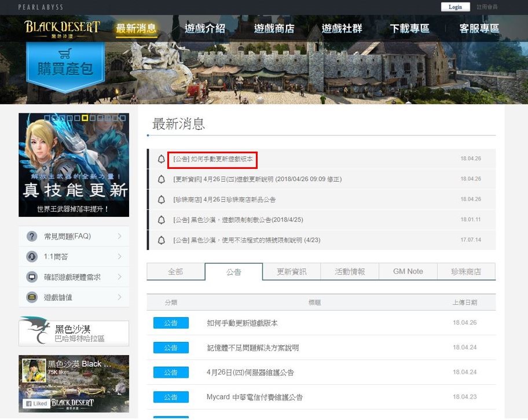Click the headset icon for 1:1問答
This screenshot has width=528, height=420.
point(32,257)
